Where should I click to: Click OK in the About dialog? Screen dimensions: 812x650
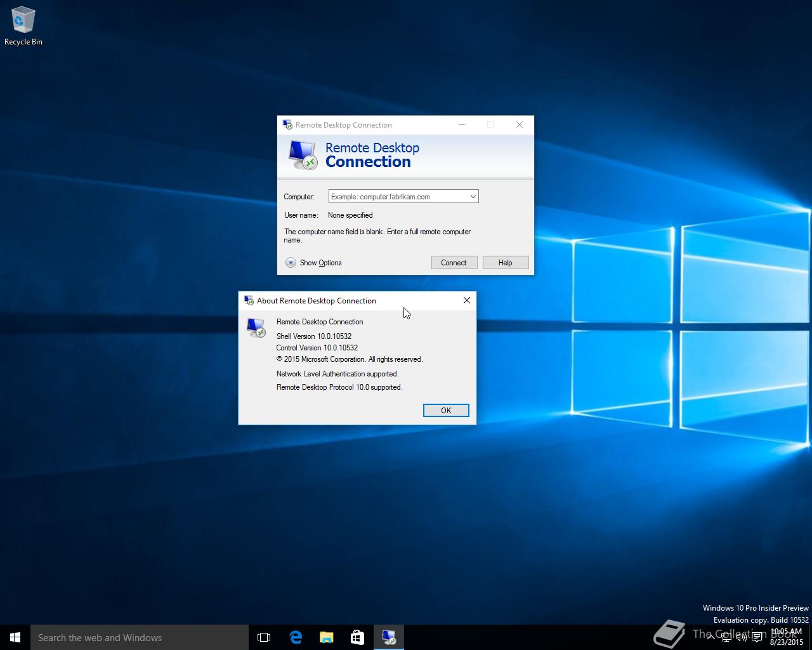[446, 411]
